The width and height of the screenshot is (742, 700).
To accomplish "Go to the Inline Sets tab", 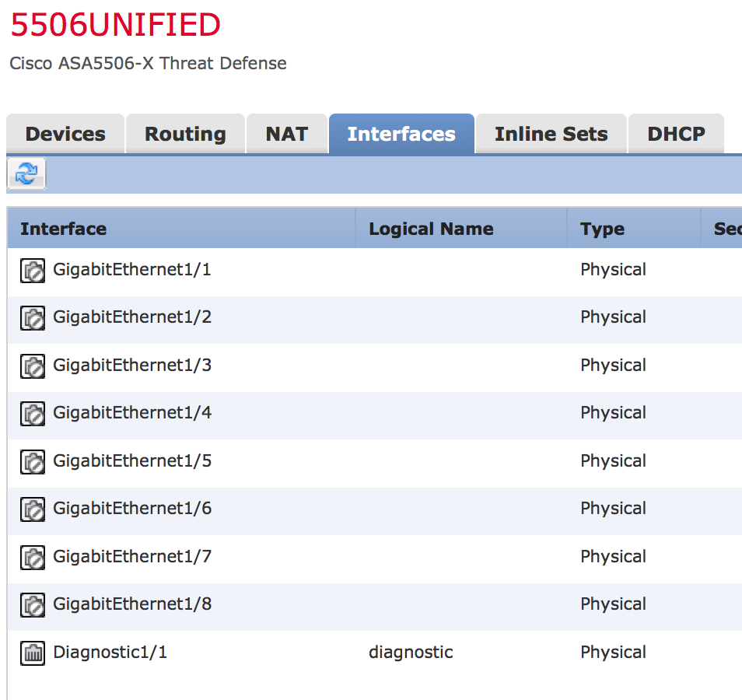I will tap(551, 134).
